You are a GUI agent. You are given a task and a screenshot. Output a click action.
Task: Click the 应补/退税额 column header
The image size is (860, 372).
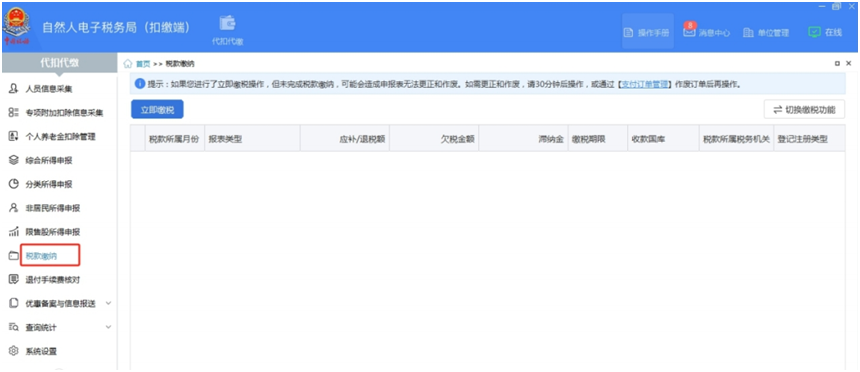click(x=345, y=139)
